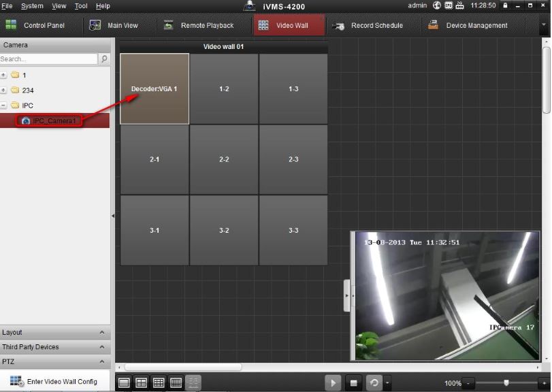This screenshot has height=392, width=552.
Task: Click the network device status icon
Action: click(x=459, y=5)
